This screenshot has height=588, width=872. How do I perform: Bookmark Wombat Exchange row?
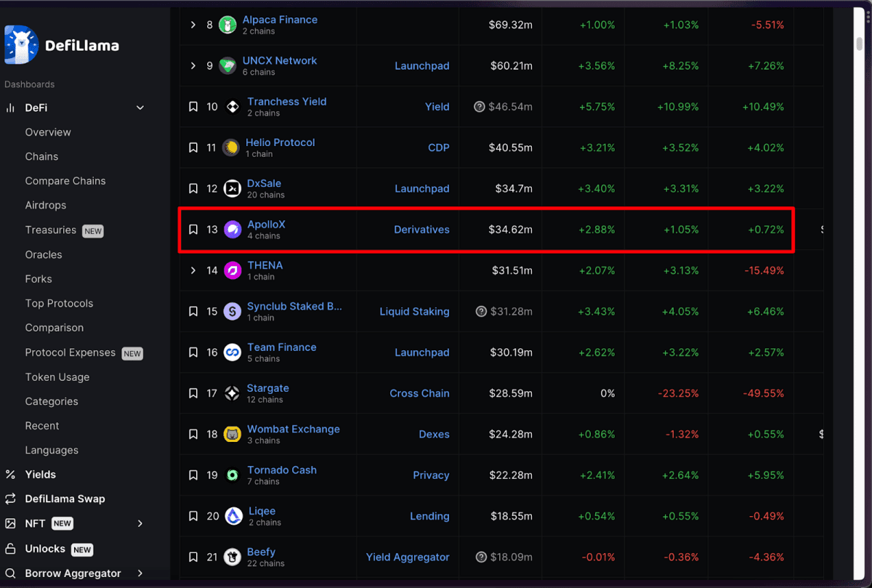tap(193, 435)
